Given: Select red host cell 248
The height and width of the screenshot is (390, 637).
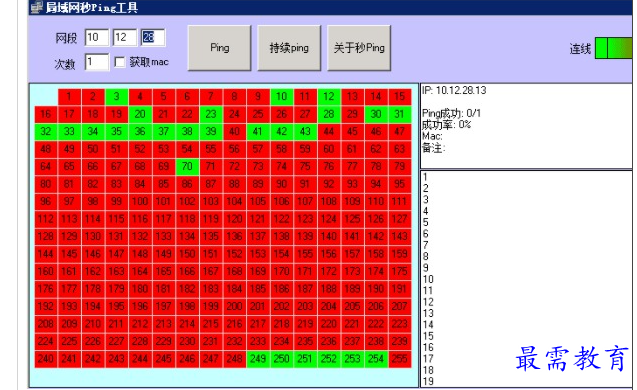Looking at the screenshot, I should [x=234, y=359].
